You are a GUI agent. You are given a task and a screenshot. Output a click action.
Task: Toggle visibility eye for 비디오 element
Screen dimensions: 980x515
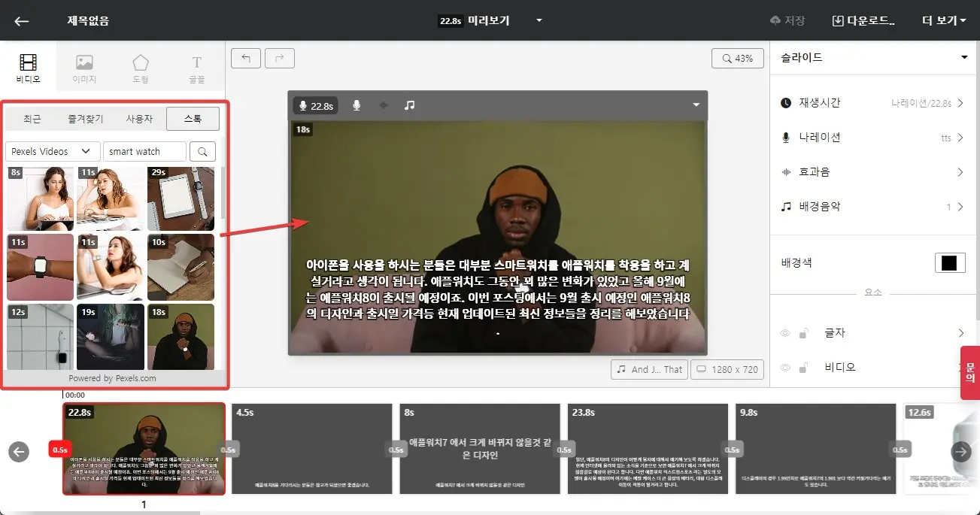tap(785, 368)
